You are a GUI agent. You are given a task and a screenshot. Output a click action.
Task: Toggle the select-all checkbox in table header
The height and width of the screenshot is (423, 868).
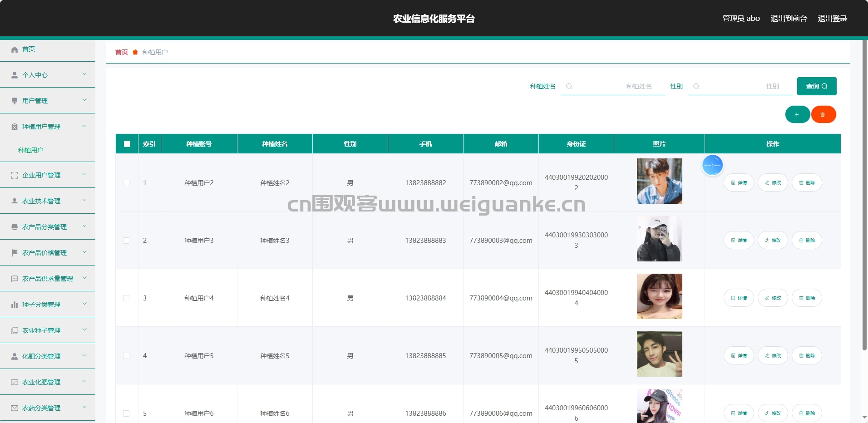click(127, 144)
